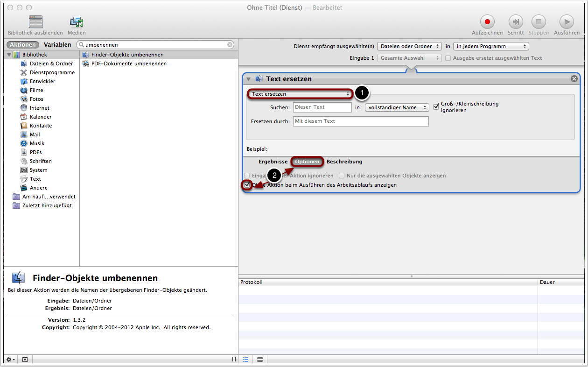
Task: Open the Text ersetzen action type dropdown
Action: (x=301, y=94)
